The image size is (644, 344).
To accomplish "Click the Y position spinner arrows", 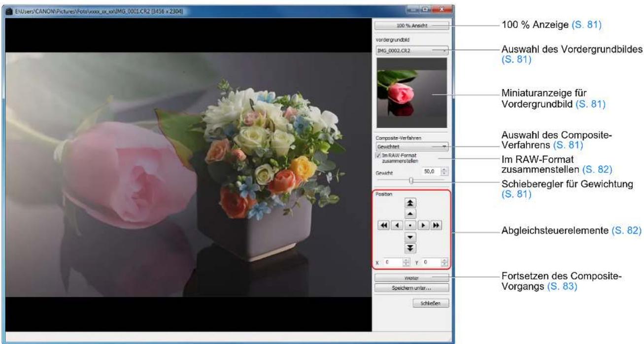I will 444,263.
